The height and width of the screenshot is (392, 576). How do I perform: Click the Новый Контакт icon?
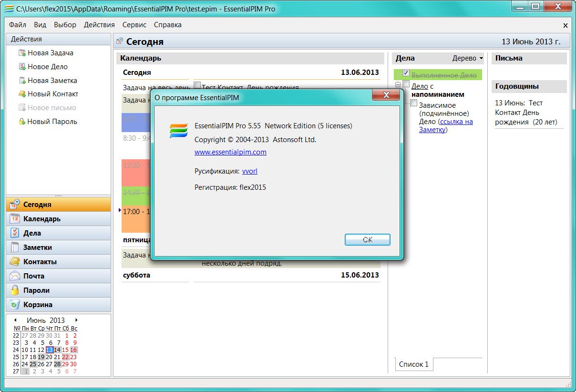click(22, 94)
